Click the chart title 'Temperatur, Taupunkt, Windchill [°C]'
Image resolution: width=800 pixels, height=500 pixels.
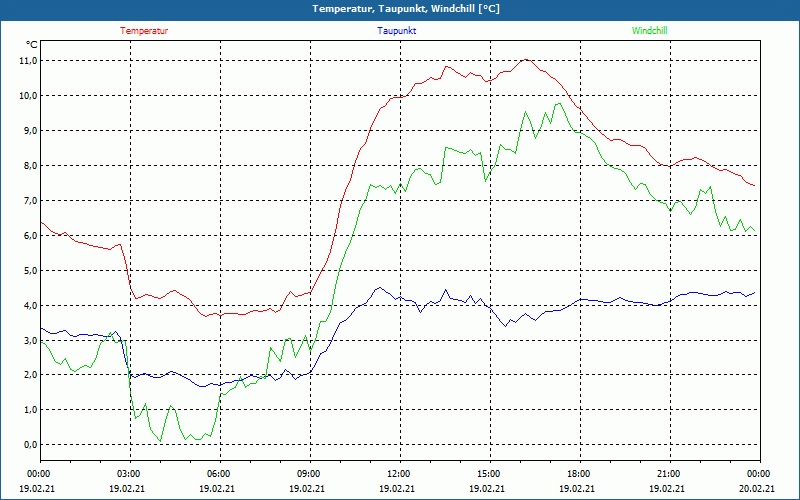[406, 9]
